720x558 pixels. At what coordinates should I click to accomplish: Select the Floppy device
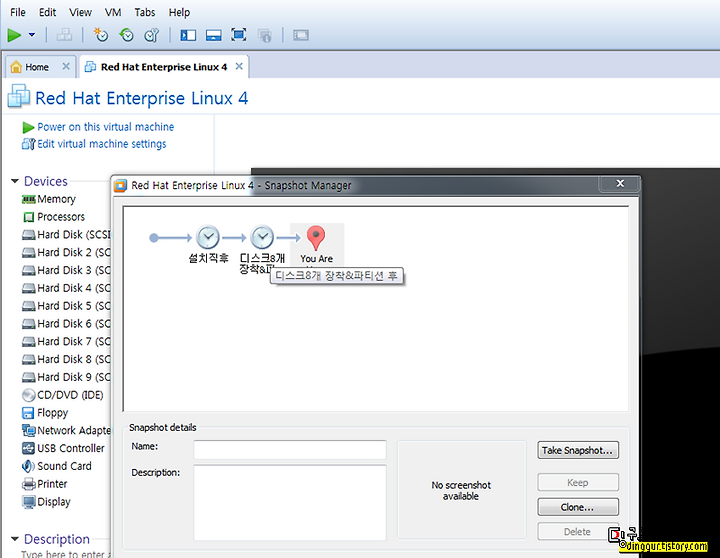click(x=45, y=413)
